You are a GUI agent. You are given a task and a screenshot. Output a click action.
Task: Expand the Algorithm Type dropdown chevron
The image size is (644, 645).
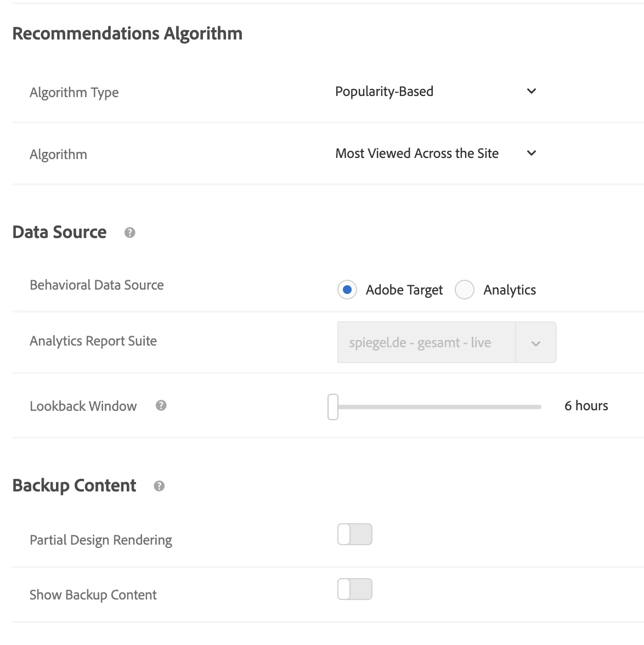(531, 91)
